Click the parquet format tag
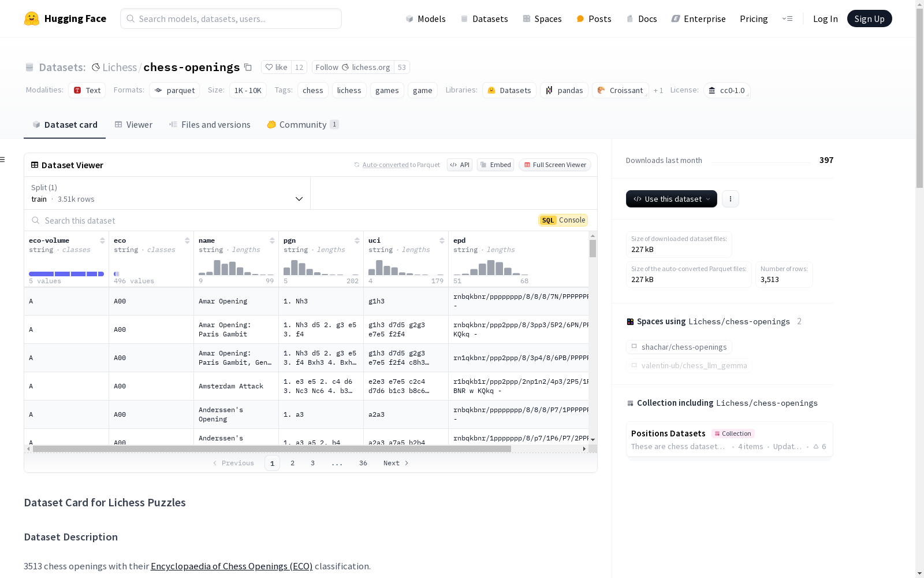 tap(174, 90)
